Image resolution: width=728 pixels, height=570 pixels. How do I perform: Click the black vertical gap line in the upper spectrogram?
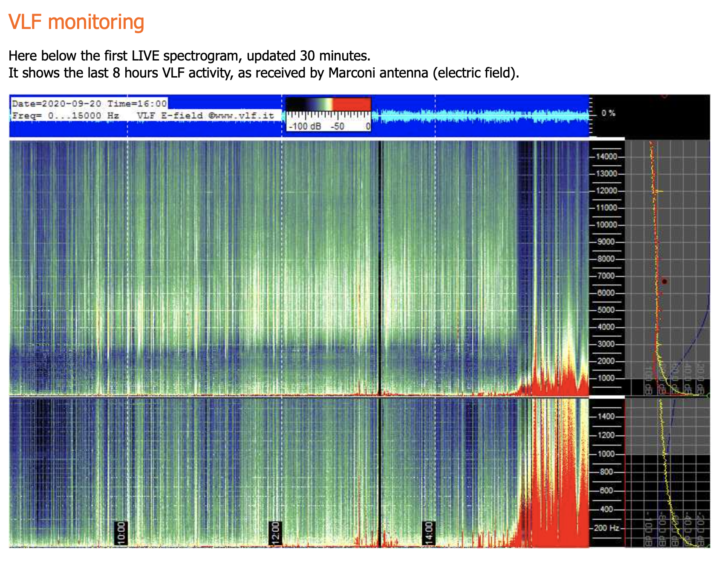tap(380, 268)
